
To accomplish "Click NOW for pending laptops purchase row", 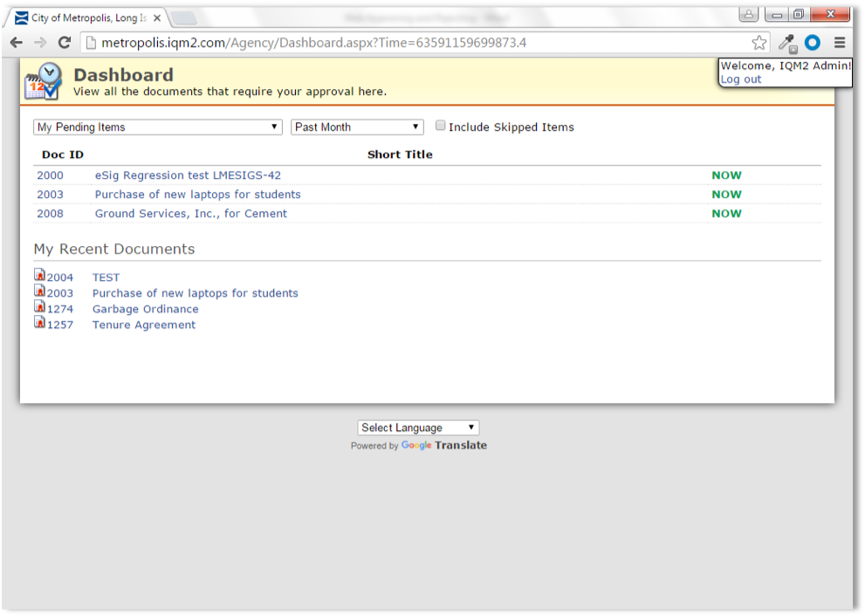I will [x=726, y=195].
